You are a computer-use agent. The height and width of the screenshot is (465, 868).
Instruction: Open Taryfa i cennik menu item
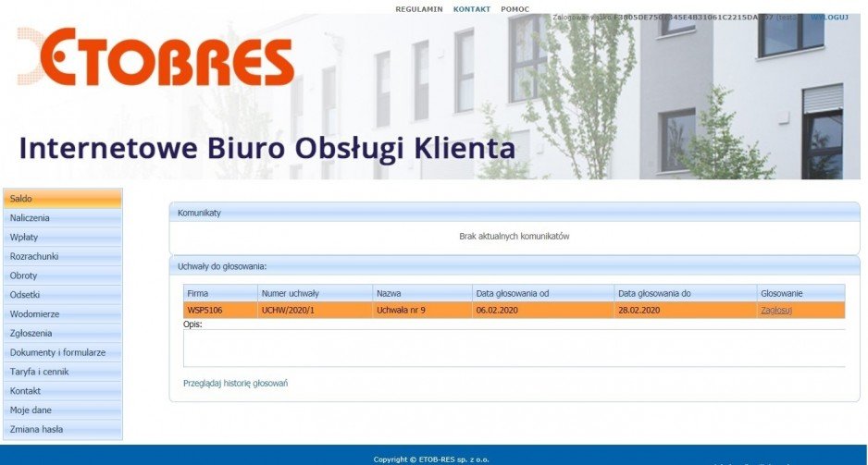click(x=63, y=372)
